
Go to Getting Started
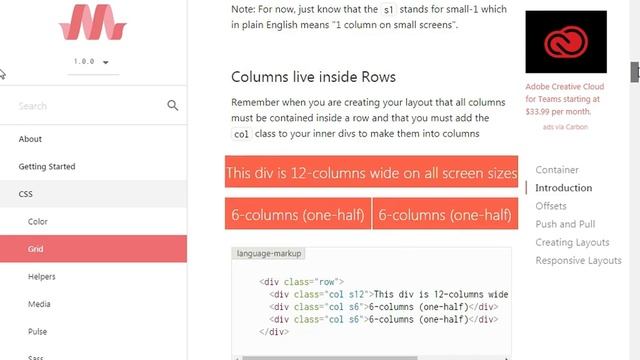click(47, 167)
